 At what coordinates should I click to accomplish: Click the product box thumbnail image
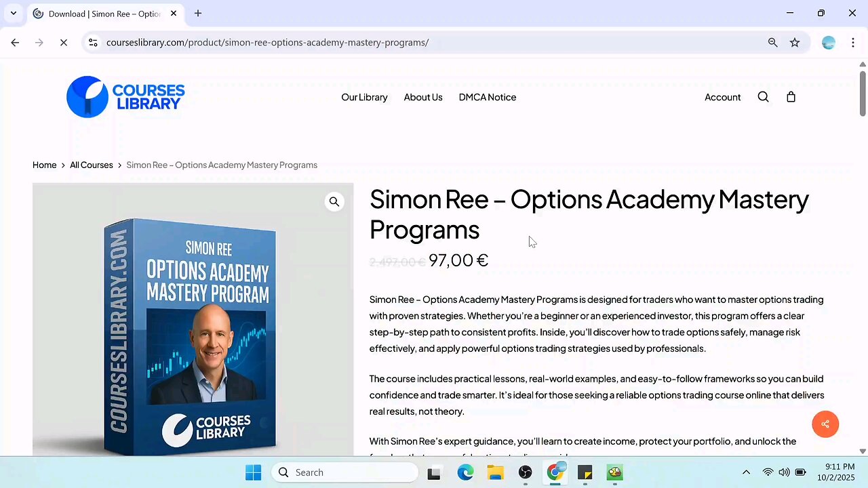193,319
